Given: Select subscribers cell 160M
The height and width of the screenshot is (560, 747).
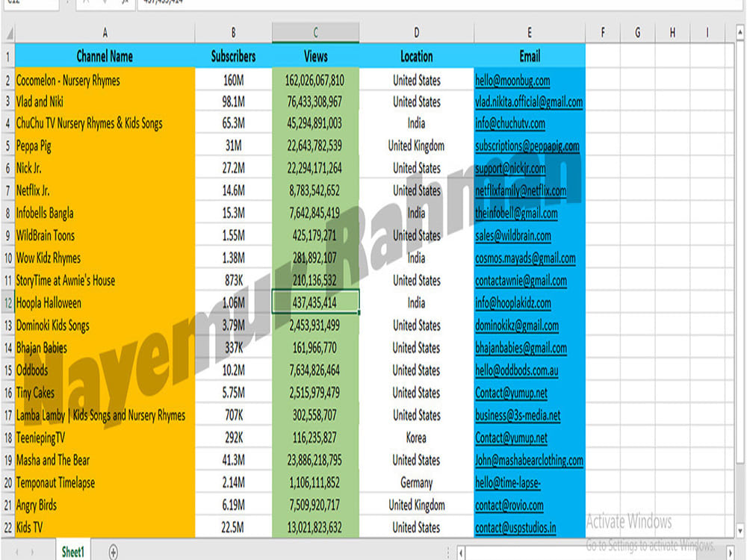Looking at the screenshot, I should [233, 81].
